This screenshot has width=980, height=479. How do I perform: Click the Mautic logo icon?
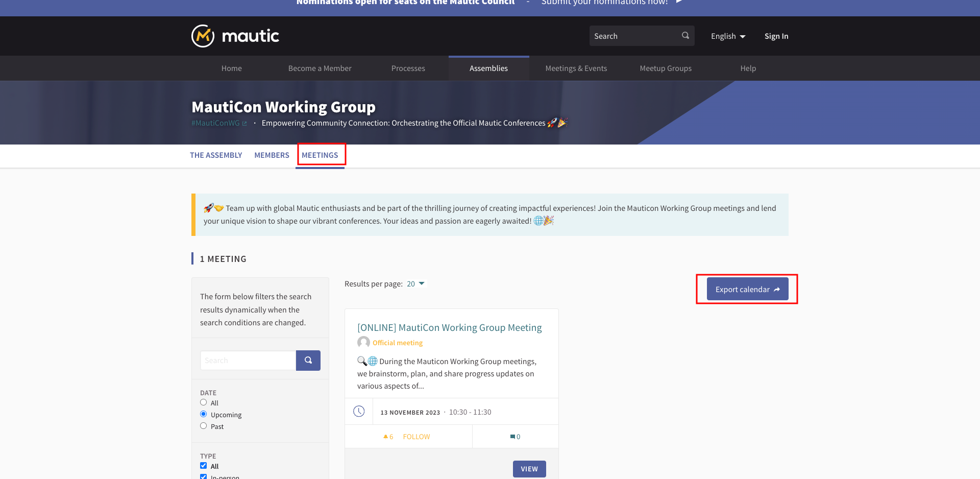203,36
